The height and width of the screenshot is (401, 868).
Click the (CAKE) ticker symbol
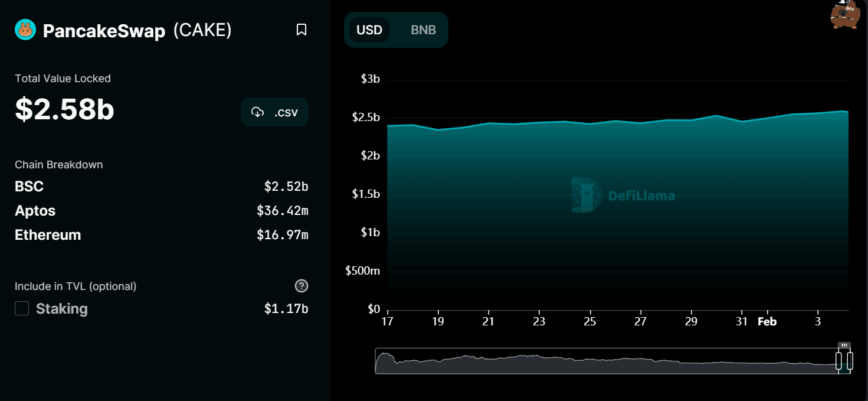pos(202,30)
